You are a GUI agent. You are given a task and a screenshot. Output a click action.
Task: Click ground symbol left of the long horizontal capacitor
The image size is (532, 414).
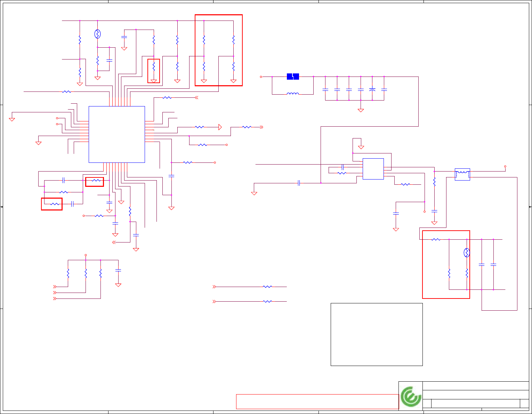(x=254, y=193)
